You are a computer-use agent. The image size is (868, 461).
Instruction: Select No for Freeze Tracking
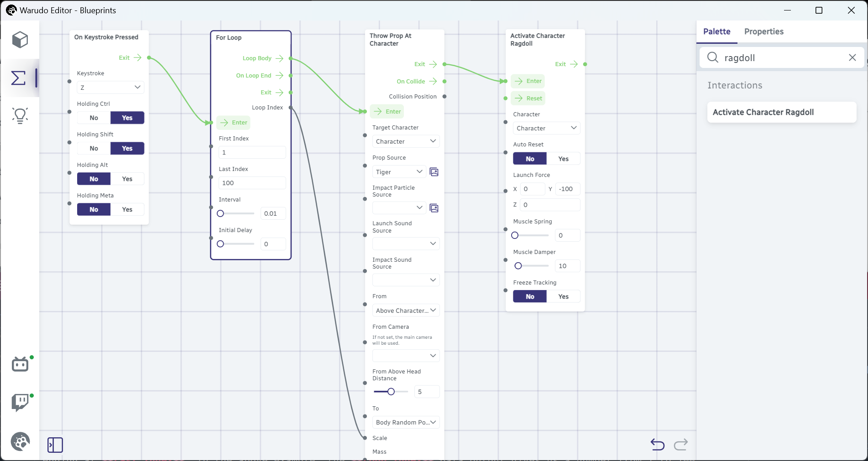coord(530,296)
